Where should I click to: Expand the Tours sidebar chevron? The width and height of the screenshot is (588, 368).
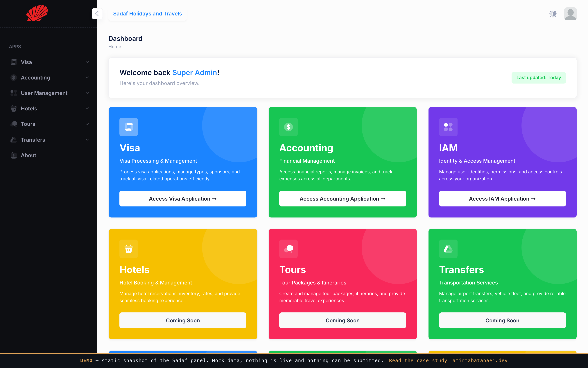87,124
